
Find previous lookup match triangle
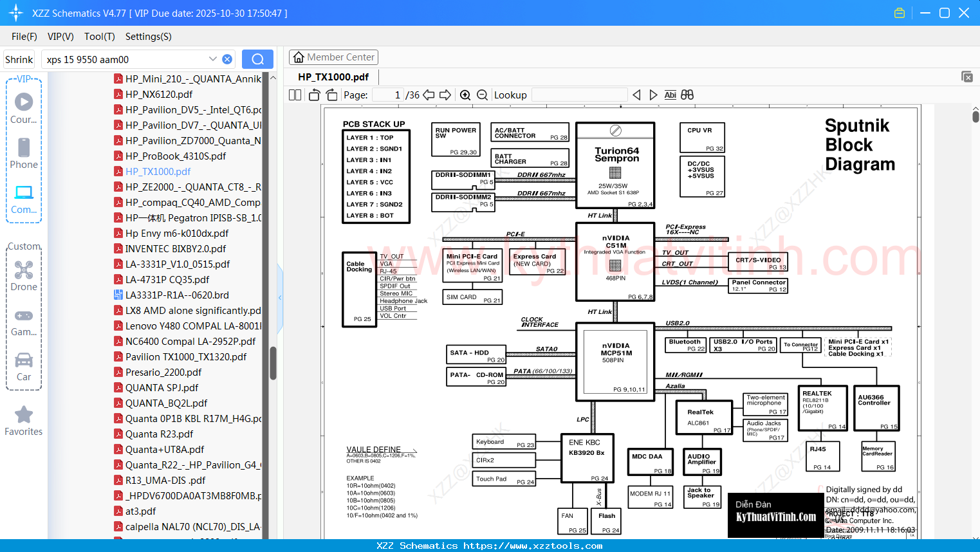click(636, 95)
